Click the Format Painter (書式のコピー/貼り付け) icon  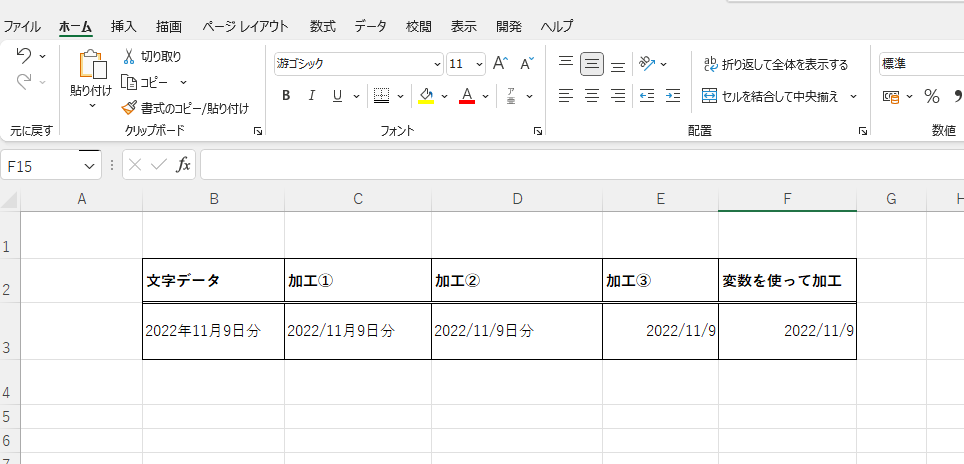pyautogui.click(x=129, y=108)
